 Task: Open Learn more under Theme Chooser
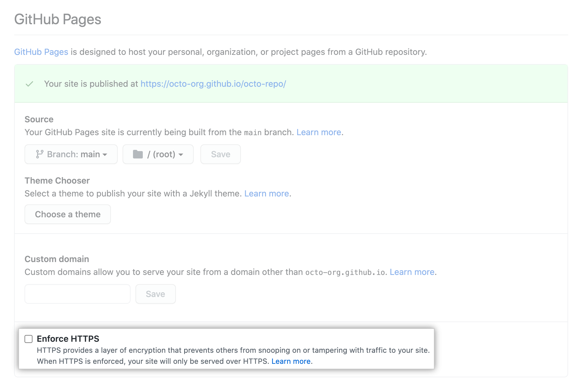pos(266,193)
